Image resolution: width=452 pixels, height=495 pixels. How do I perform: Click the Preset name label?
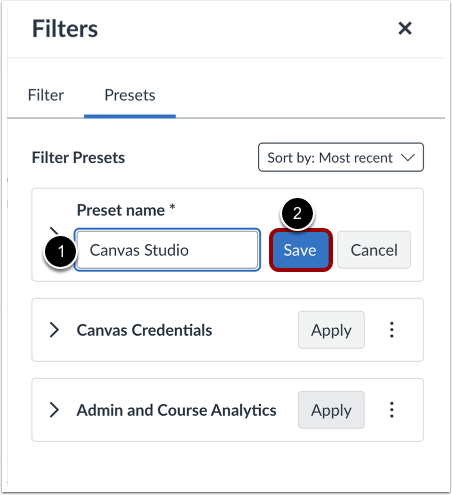click(x=126, y=211)
